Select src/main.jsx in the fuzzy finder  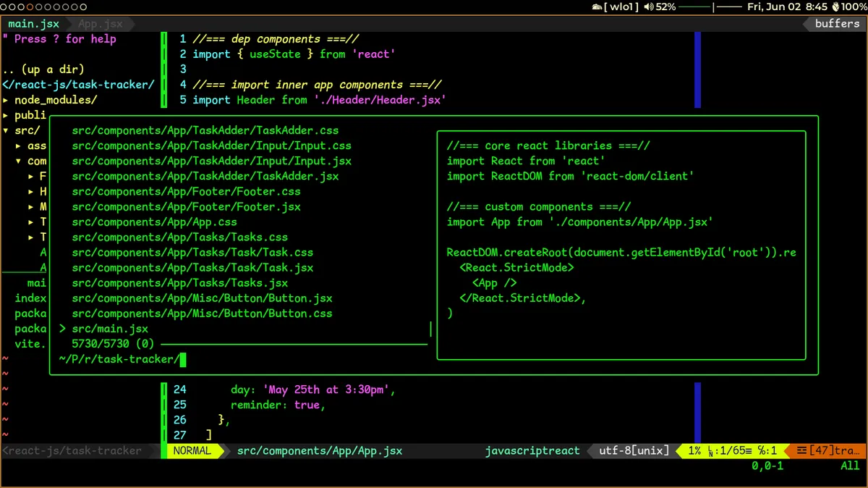click(109, 328)
